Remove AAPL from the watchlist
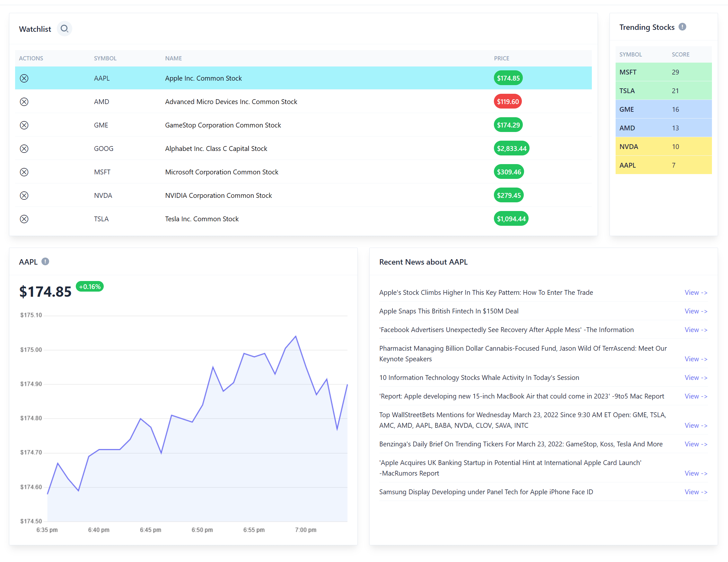Screen dimensions: 728x562 coord(24,78)
